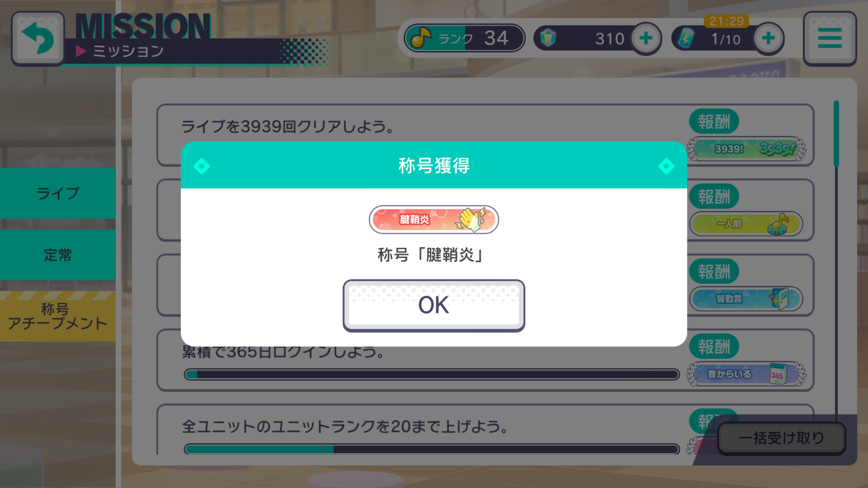
Task: Select the 腱鞘炎 title badge in dialog
Action: [x=434, y=219]
